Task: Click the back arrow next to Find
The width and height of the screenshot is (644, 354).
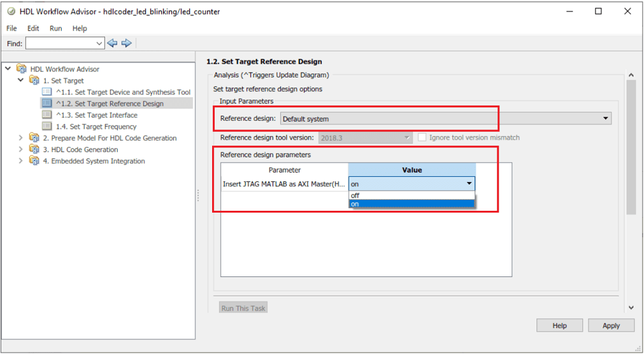Action: (112, 43)
